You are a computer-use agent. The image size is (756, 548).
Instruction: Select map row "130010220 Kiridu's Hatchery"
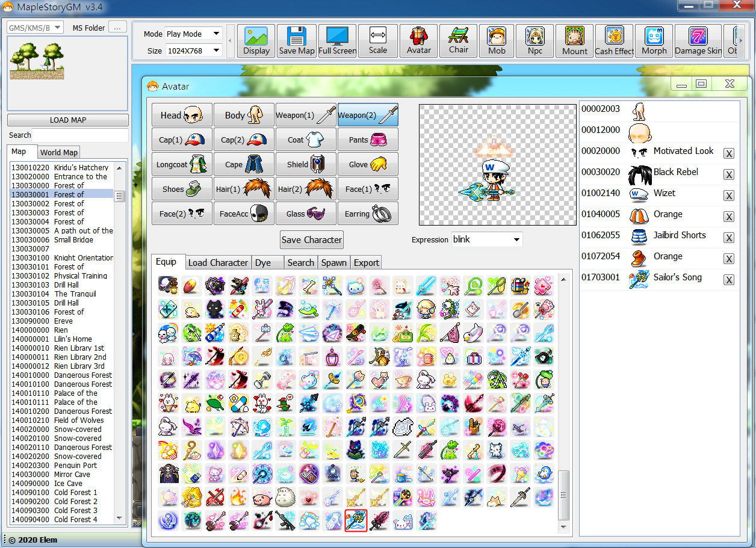click(61, 167)
